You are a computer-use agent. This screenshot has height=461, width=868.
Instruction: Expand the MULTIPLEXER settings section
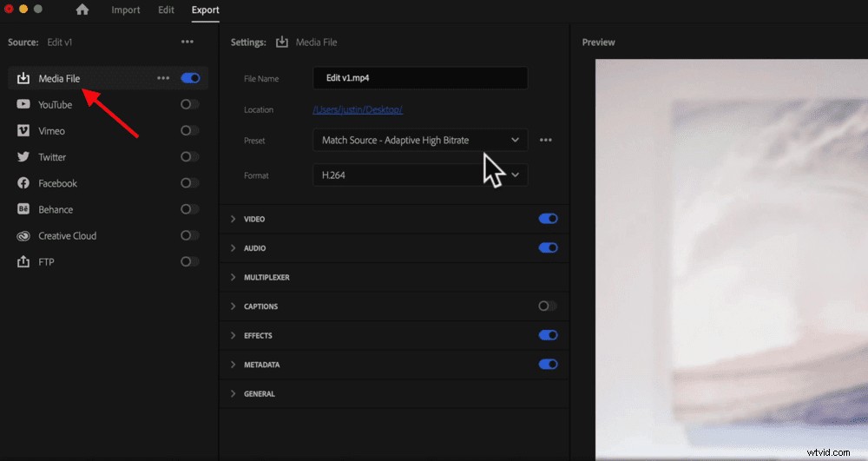click(x=233, y=277)
